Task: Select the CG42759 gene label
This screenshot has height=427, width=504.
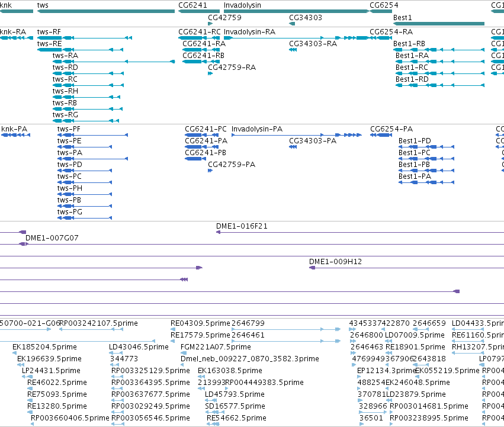Action: tap(224, 17)
